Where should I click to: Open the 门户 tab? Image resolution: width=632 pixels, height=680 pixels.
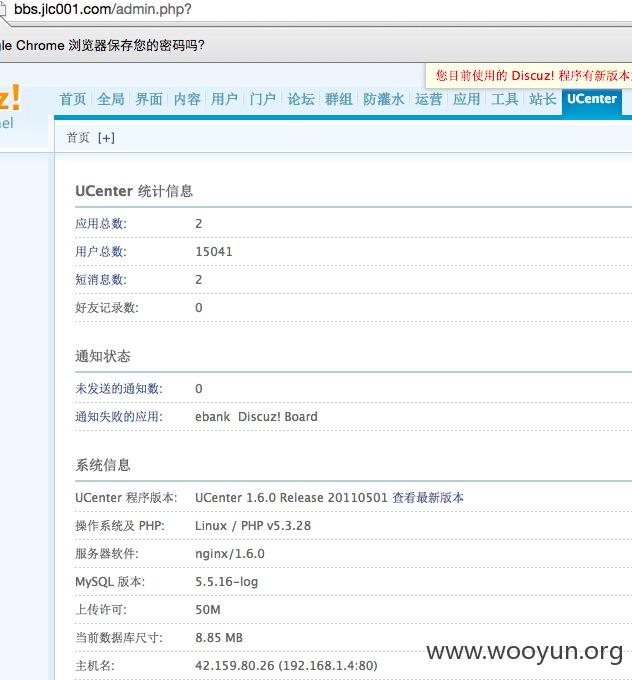[263, 99]
